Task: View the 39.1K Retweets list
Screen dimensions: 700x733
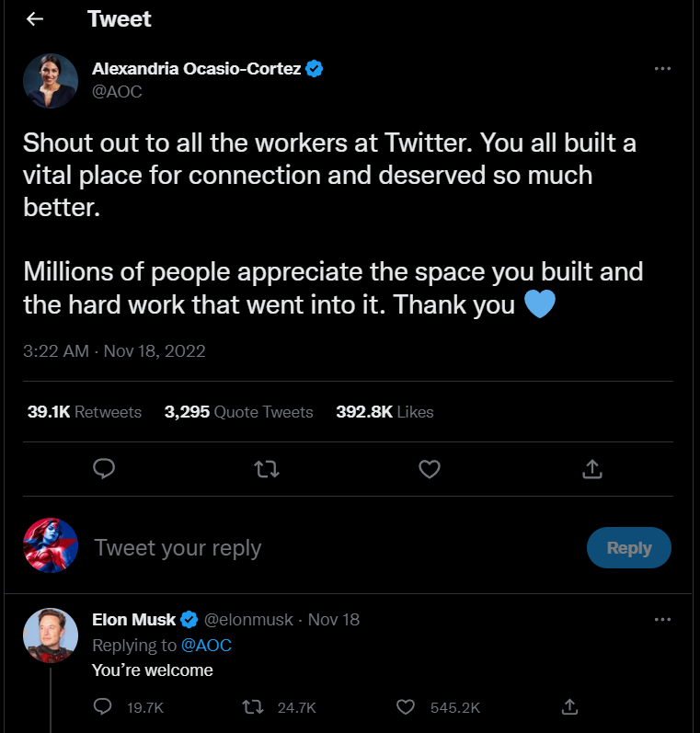Action: point(85,412)
